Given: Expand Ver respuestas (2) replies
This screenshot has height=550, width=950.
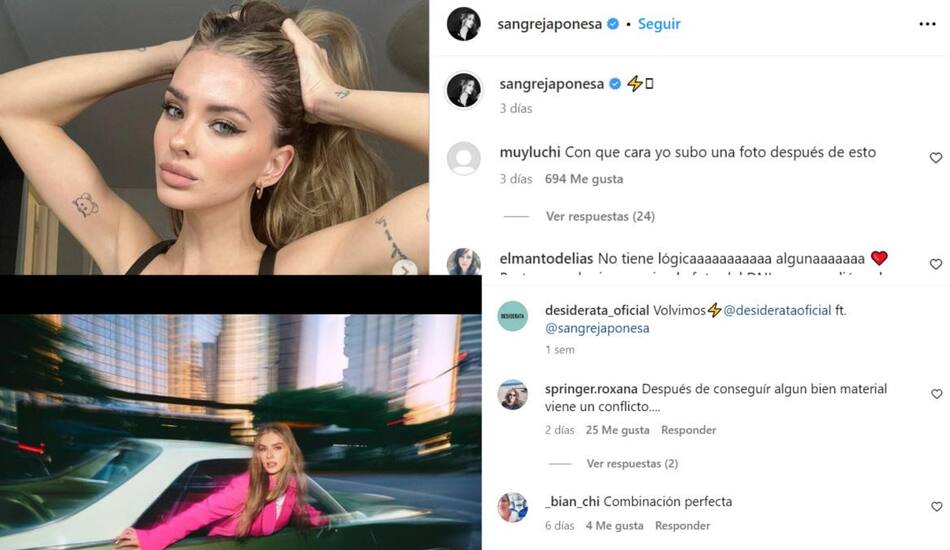Looking at the screenshot, I should click(x=632, y=463).
